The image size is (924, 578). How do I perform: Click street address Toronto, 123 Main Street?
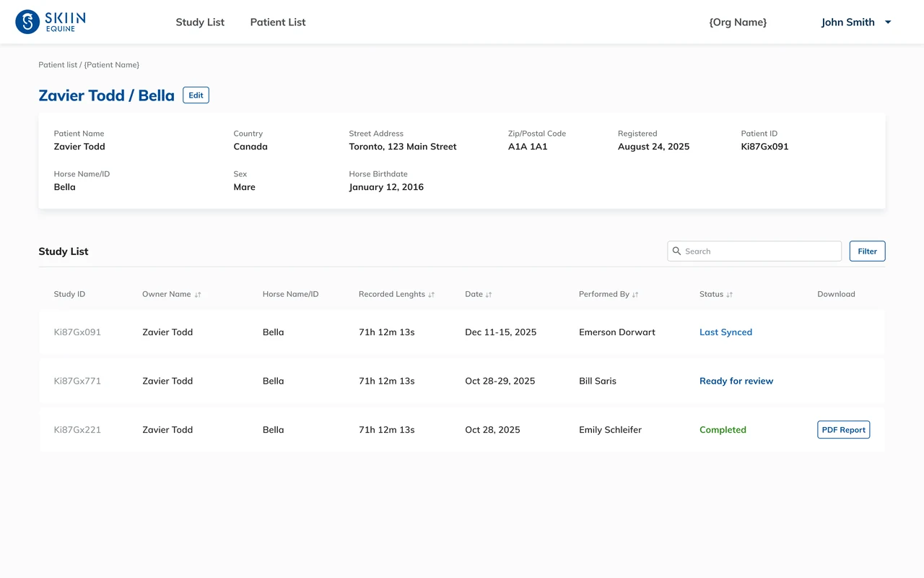403,147
